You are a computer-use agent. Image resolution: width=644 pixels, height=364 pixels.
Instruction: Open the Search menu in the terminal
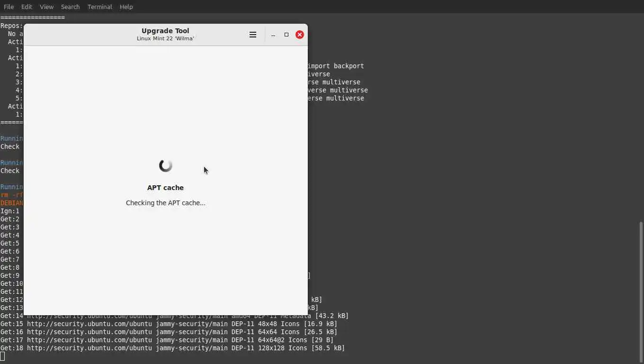pos(70,7)
